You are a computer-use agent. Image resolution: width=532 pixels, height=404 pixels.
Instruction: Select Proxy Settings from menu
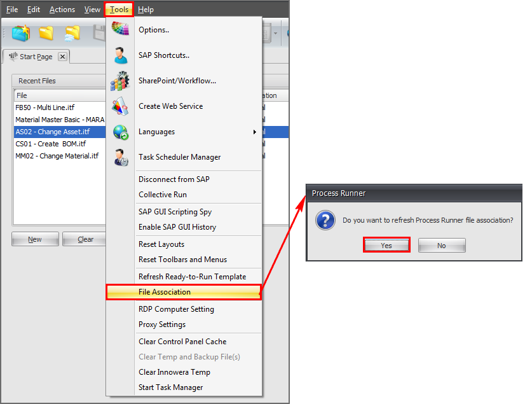tap(162, 324)
